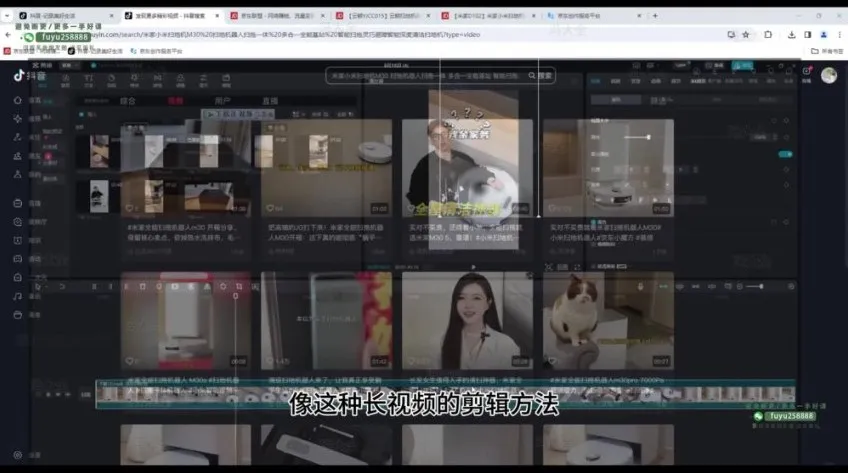Viewport: 848px width, 473px height.
Task: Click the notifications icon beside the avatar
Action: coord(806,73)
